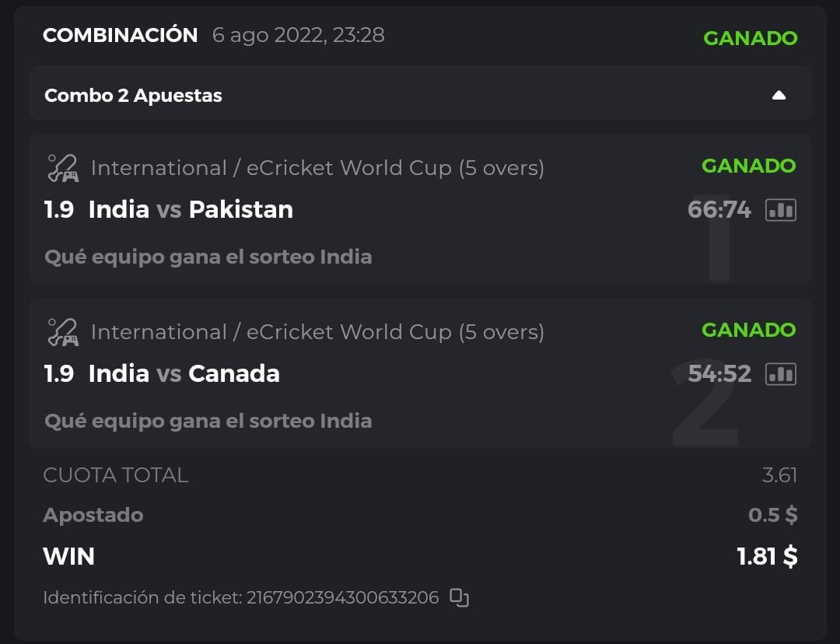Open statistics for India vs Canada

[x=781, y=374]
